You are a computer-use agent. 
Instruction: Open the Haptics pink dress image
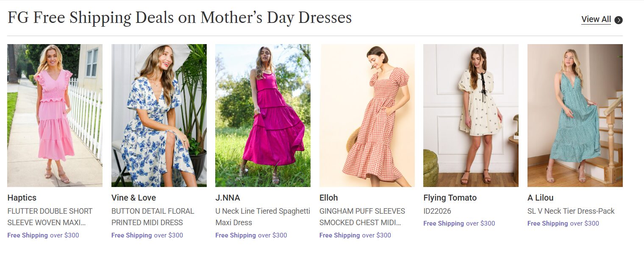click(55, 115)
